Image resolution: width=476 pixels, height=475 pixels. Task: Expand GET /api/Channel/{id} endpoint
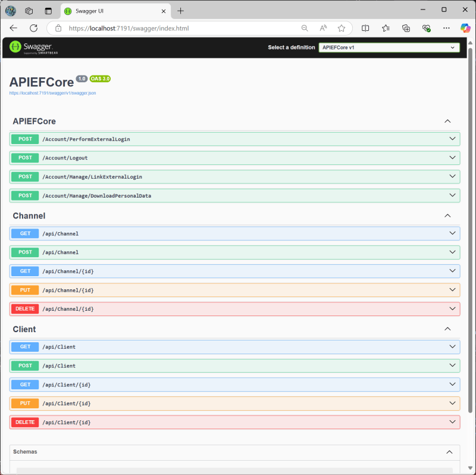pos(234,271)
